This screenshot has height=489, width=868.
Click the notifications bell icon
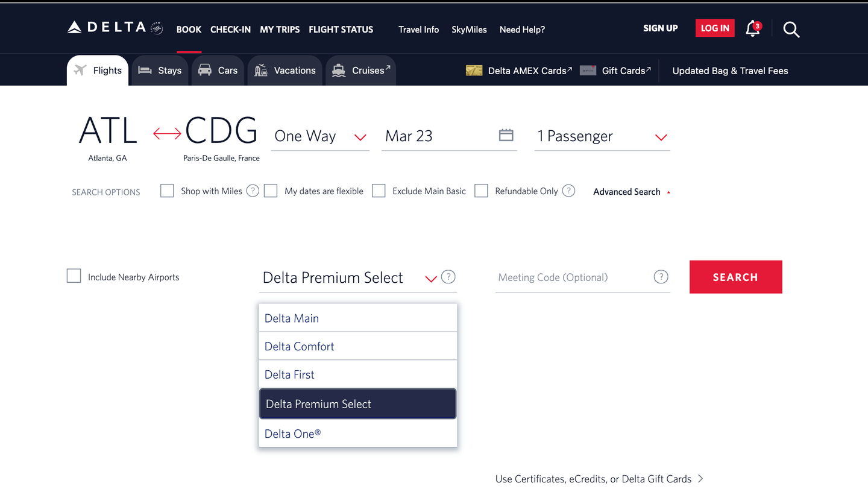pos(752,29)
